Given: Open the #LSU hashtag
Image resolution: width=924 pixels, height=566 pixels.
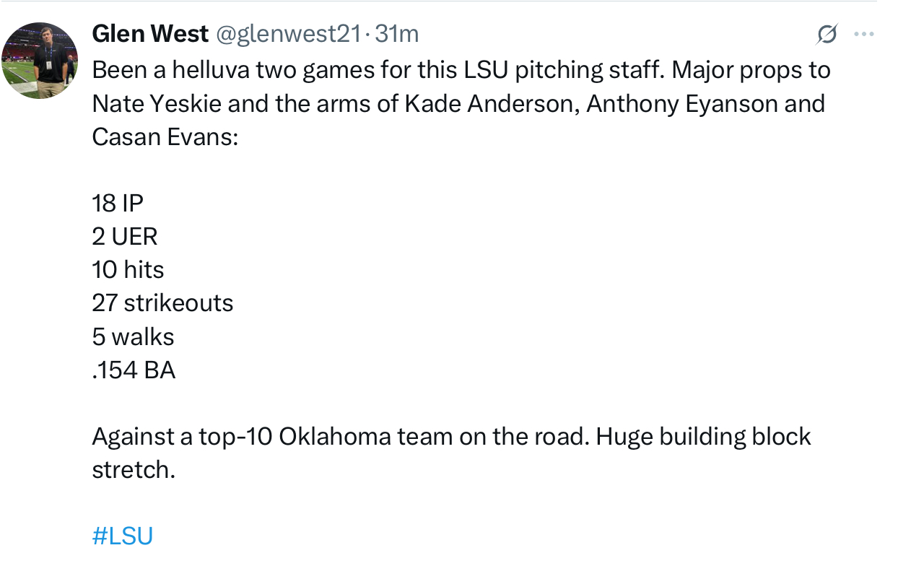Looking at the screenshot, I should pyautogui.click(x=123, y=536).
